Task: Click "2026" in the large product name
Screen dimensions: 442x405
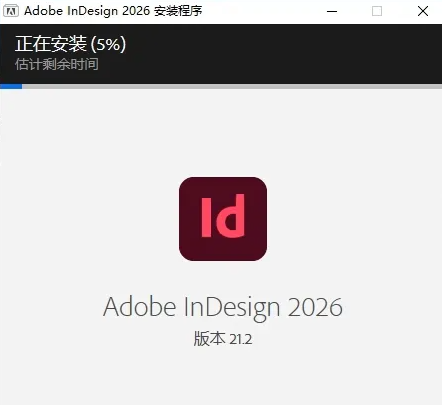Action: 315,307
